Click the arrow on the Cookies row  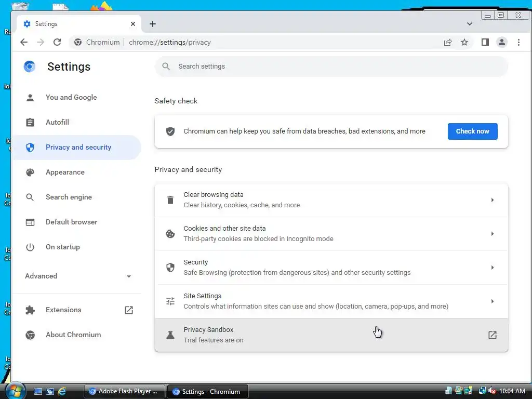click(493, 234)
